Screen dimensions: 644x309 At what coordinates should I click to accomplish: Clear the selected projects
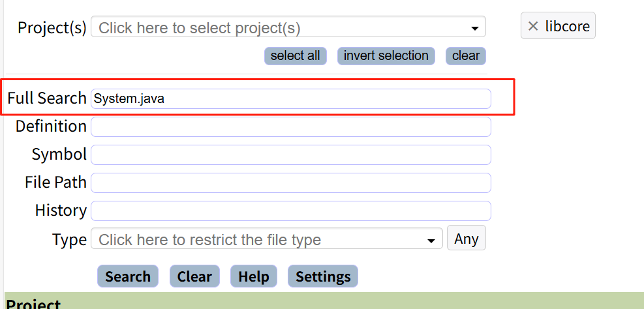point(465,56)
